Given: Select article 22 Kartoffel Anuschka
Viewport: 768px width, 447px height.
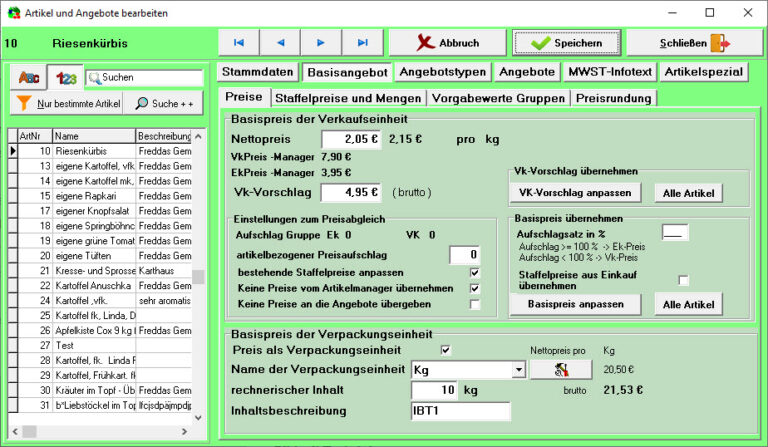Looking at the screenshot, I should click(x=100, y=285).
